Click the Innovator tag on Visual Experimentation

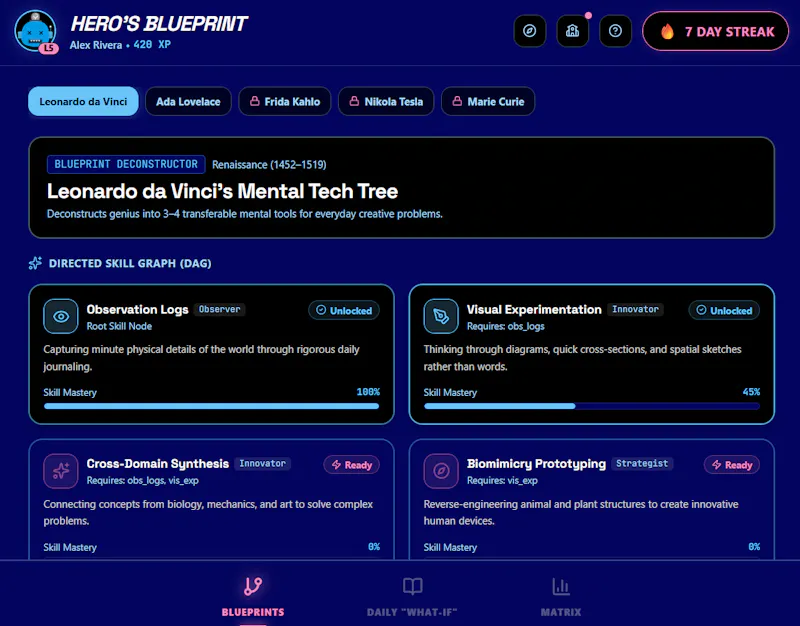[635, 309]
